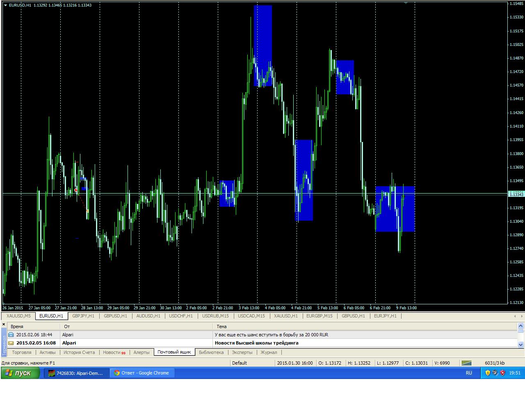Open the EURGBP,M15 chart tab
Screen dimensions: 525x420
coord(320,316)
